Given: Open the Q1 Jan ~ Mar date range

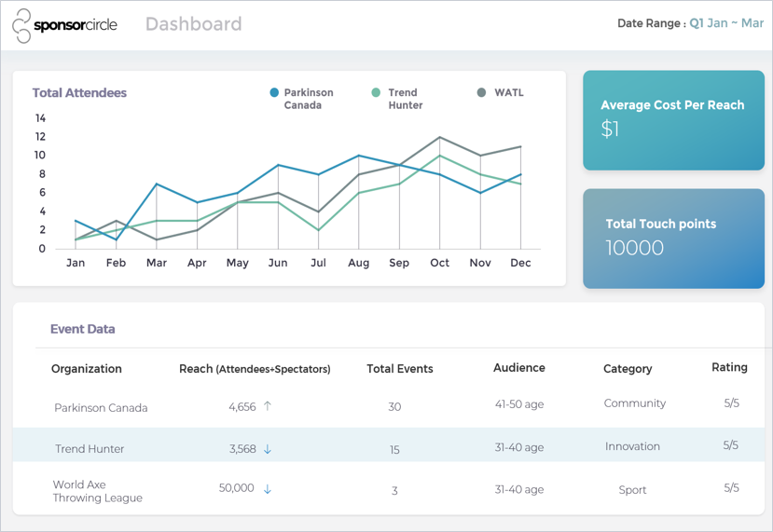Looking at the screenshot, I should click(x=726, y=23).
